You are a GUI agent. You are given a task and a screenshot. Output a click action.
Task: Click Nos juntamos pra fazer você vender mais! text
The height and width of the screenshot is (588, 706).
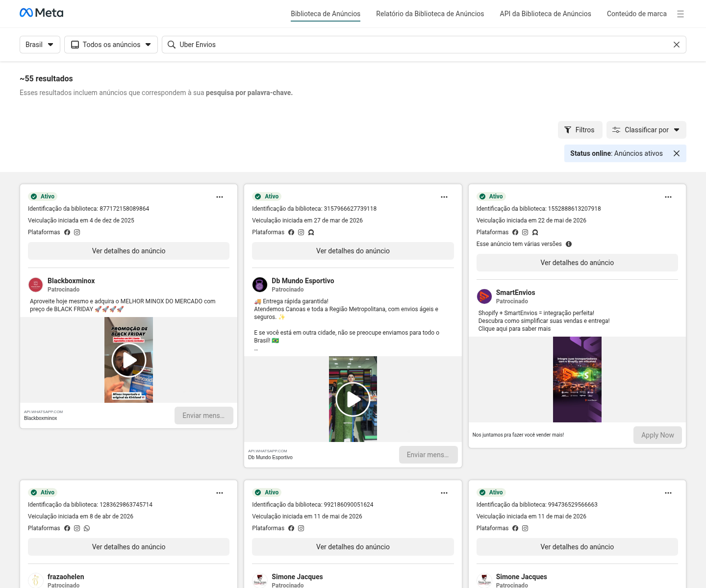click(518, 435)
